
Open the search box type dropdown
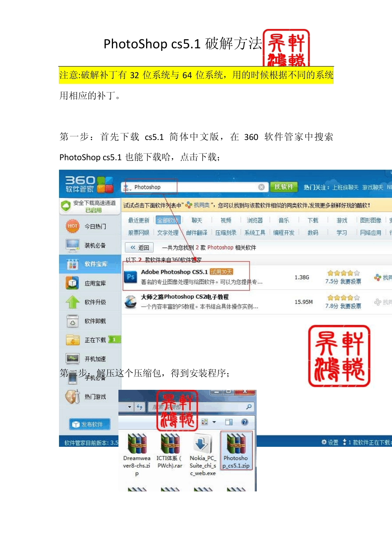(x=127, y=187)
